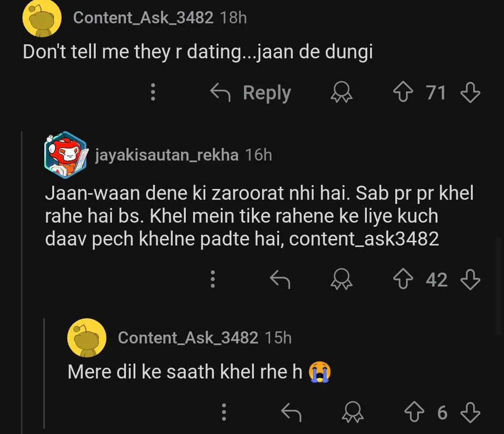This screenshot has height=434, width=504.
Task: Award the 'Mere dil ke saath' reply
Action: pos(353,413)
